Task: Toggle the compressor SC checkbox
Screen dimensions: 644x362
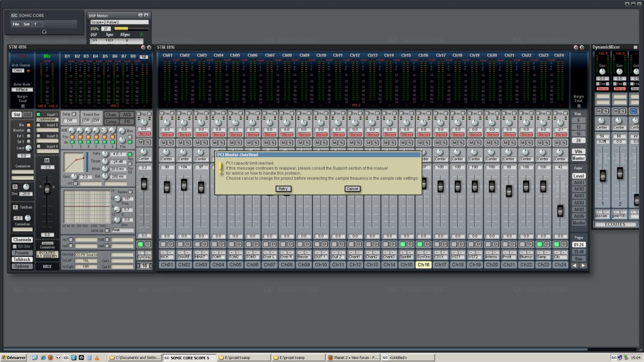Action: coord(76,184)
